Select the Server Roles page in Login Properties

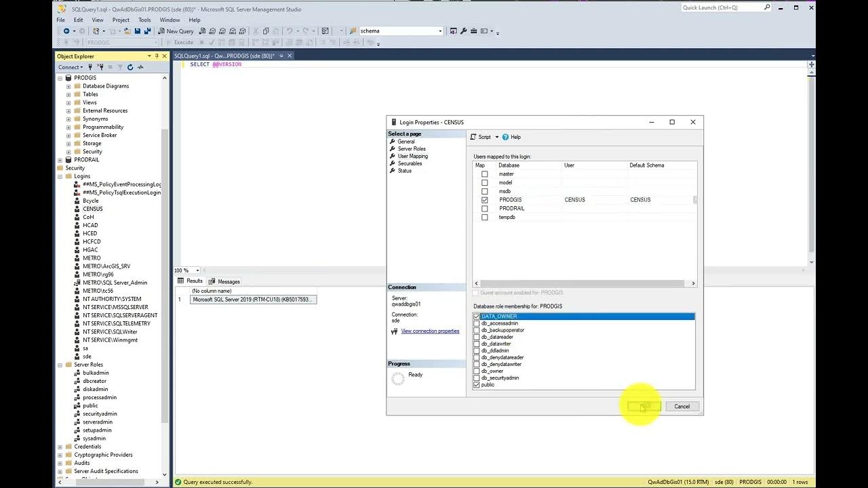pyautogui.click(x=412, y=149)
